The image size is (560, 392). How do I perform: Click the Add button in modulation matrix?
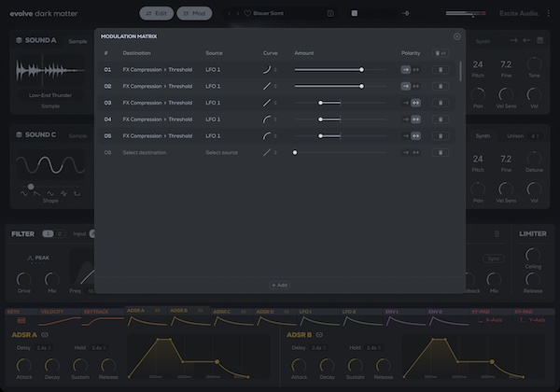click(280, 285)
